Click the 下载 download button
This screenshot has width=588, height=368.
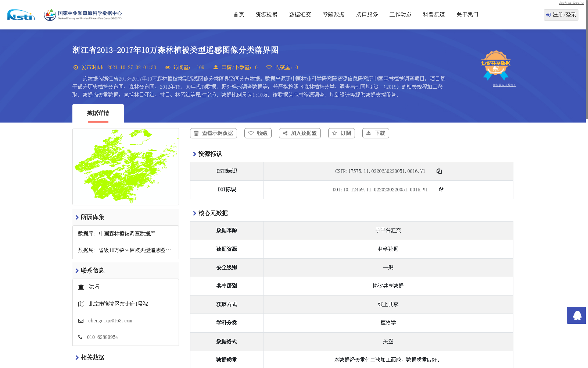376,133
